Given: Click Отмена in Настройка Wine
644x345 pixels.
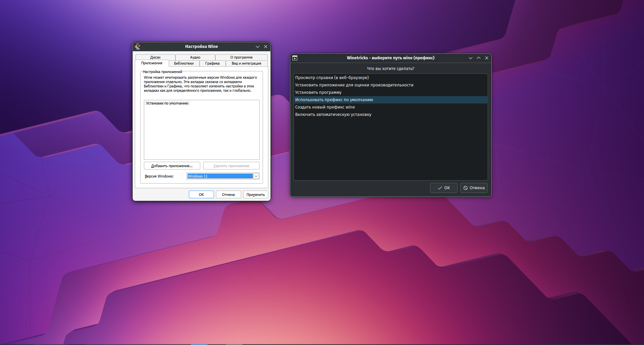Looking at the screenshot, I should 228,195.
